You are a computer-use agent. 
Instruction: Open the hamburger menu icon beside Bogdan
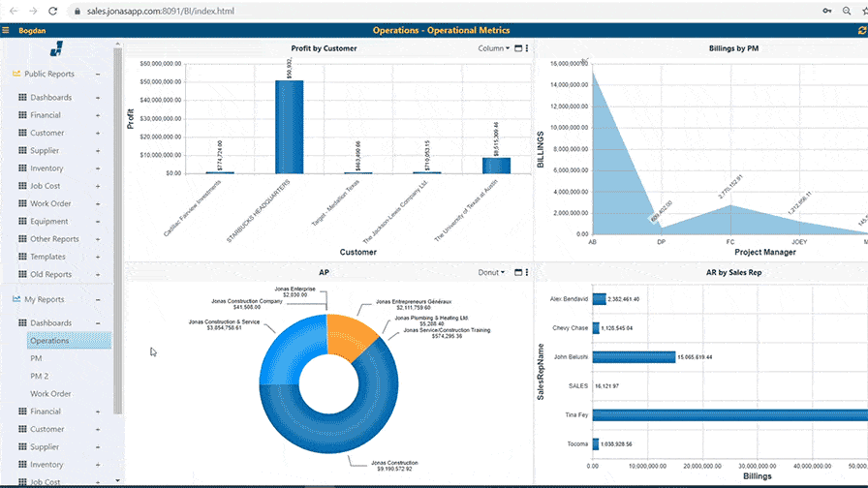point(6,30)
